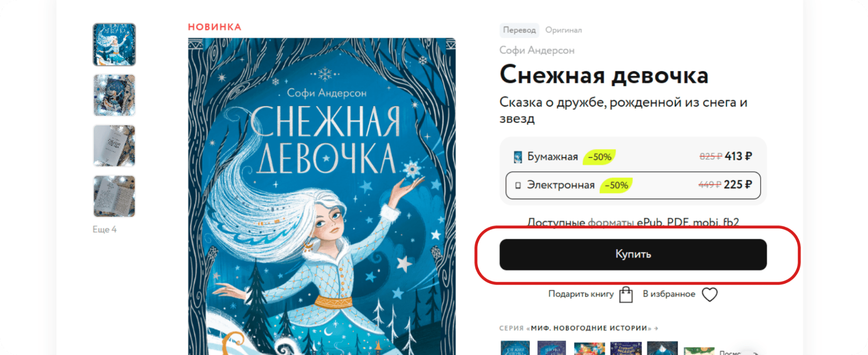Click the black Купить button
868x355 pixels.
coord(633,254)
